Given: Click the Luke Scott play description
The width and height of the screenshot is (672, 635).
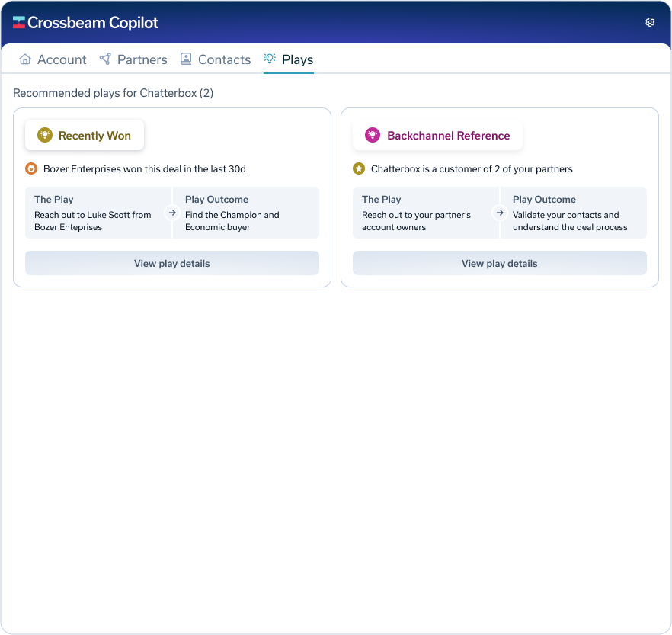Looking at the screenshot, I should point(92,221).
